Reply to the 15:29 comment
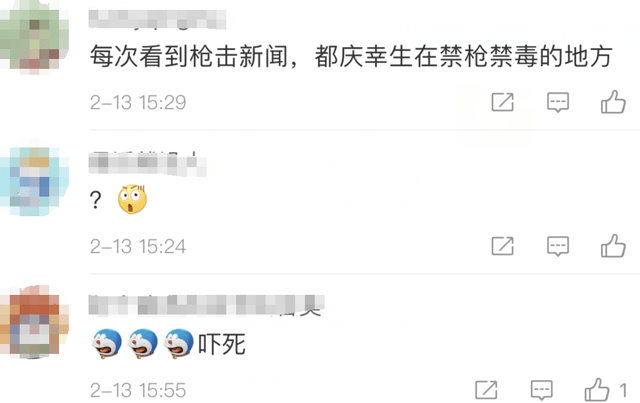Image resolution: width=640 pixels, height=403 pixels. (x=558, y=102)
